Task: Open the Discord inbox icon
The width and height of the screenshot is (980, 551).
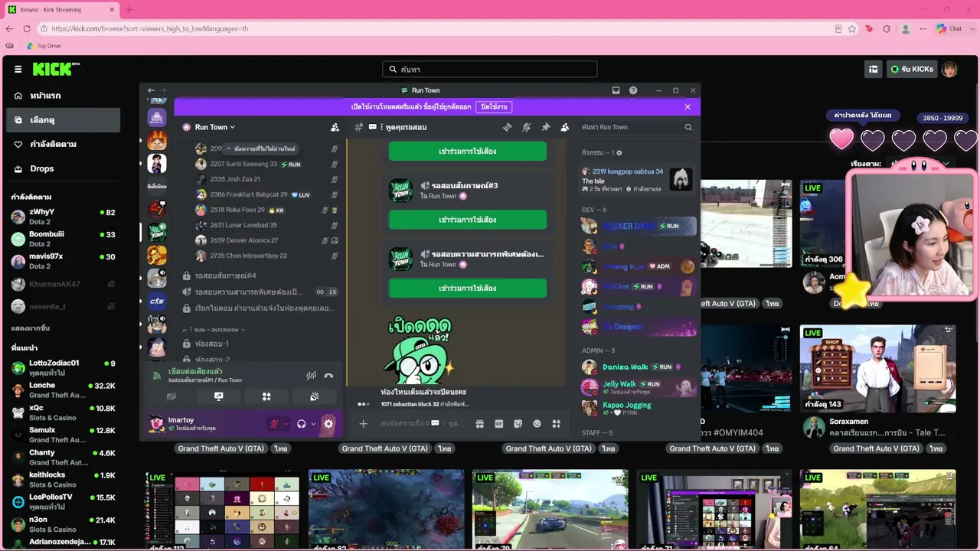Action: (x=616, y=90)
